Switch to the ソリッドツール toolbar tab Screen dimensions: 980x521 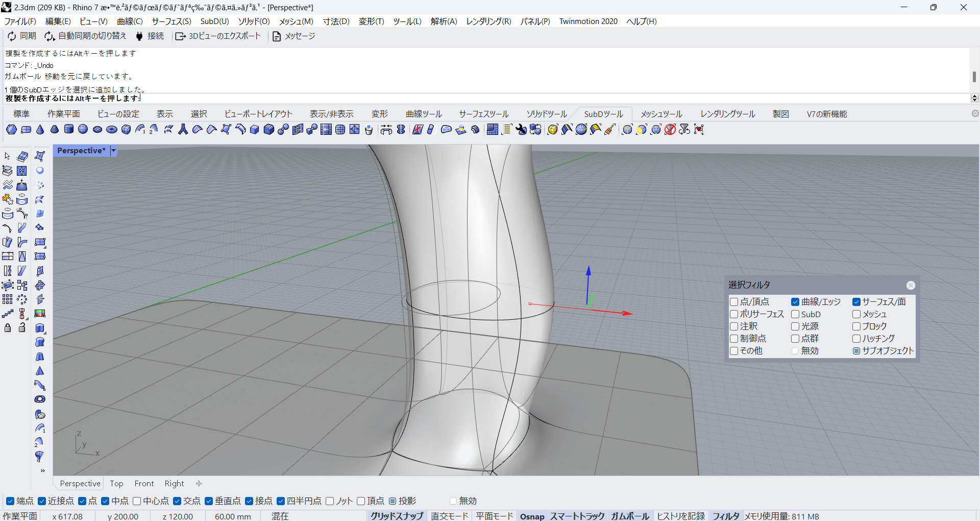click(547, 114)
